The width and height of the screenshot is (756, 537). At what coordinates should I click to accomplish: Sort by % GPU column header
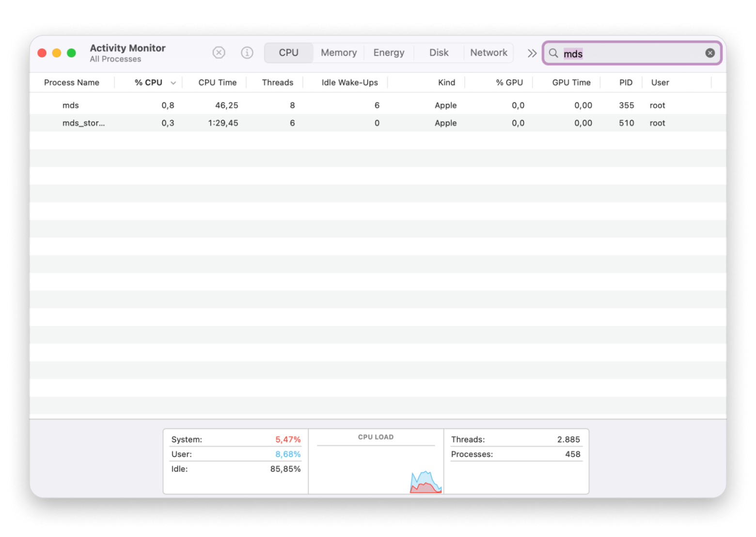509,82
